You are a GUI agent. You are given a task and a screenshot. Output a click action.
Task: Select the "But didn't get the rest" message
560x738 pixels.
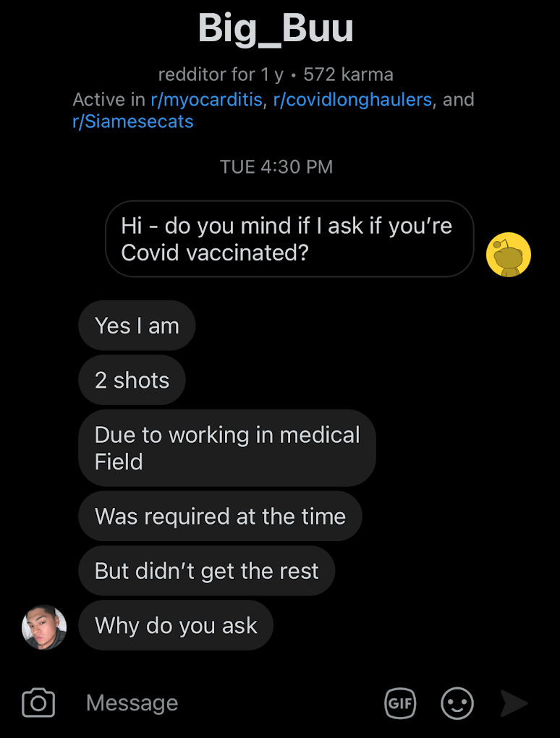[x=207, y=571]
